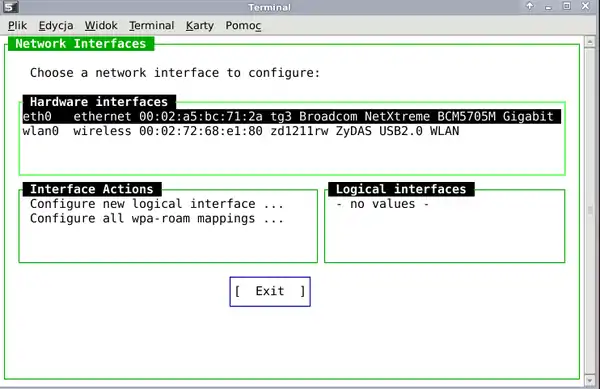Open the Terminal menu
Viewport: 600px width, 389px height.
[152, 26]
